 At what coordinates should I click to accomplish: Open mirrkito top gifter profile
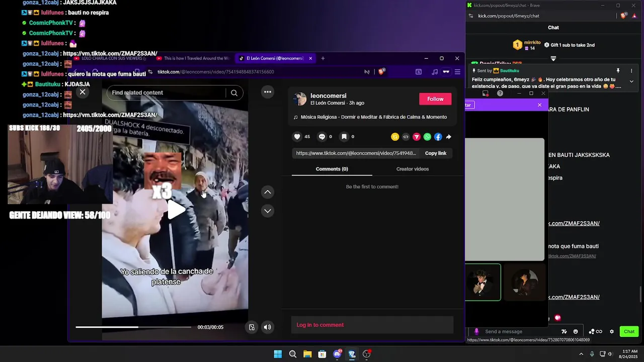coord(526,45)
